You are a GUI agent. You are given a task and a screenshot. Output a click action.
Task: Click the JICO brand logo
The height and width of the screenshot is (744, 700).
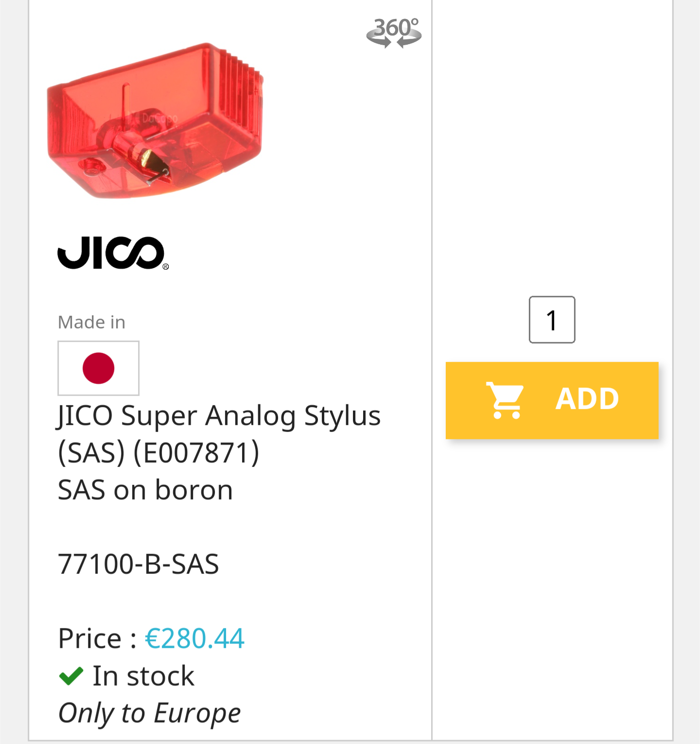[112, 253]
